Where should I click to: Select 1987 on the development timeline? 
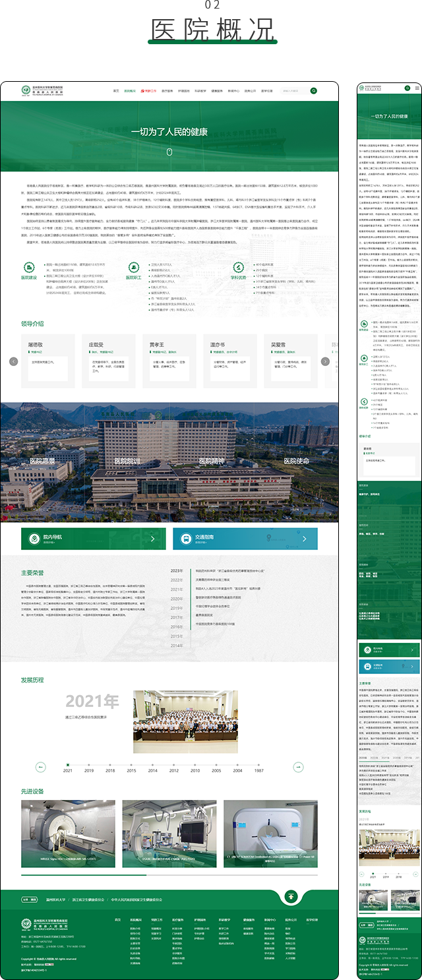tap(259, 752)
